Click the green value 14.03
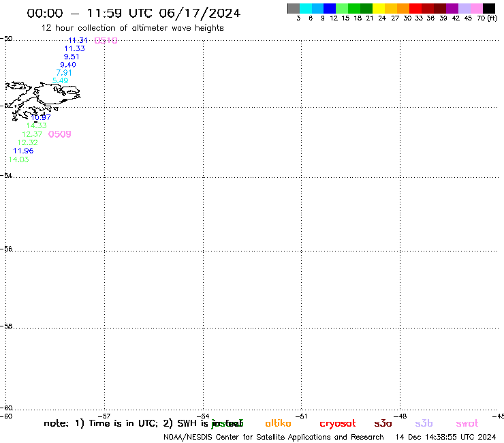This screenshot has width=504, height=443. pos(18,159)
